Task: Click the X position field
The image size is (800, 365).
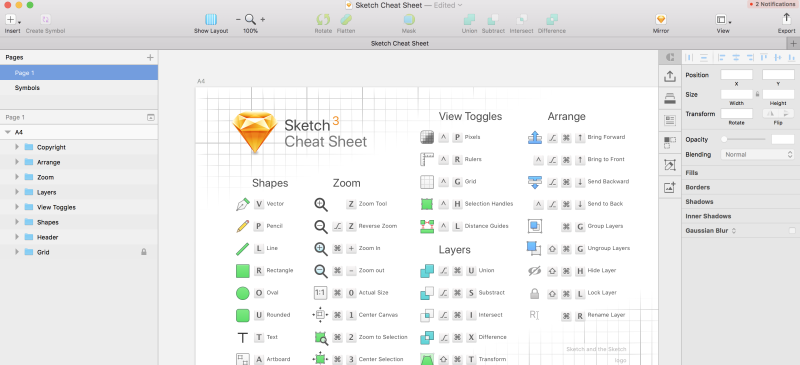Action: click(736, 75)
